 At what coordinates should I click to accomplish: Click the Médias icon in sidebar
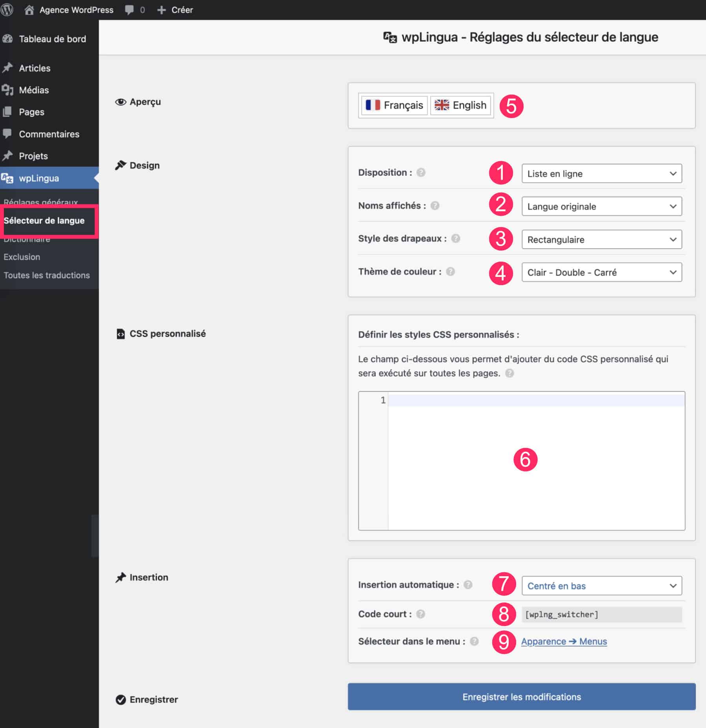pyautogui.click(x=7, y=90)
